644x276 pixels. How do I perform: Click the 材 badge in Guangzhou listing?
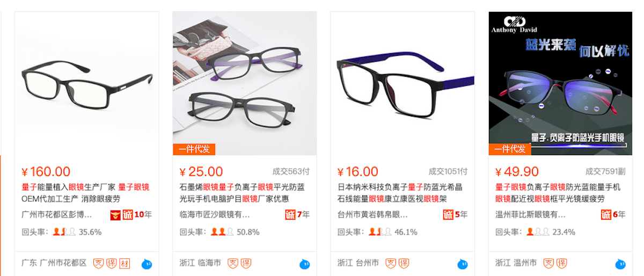click(125, 263)
